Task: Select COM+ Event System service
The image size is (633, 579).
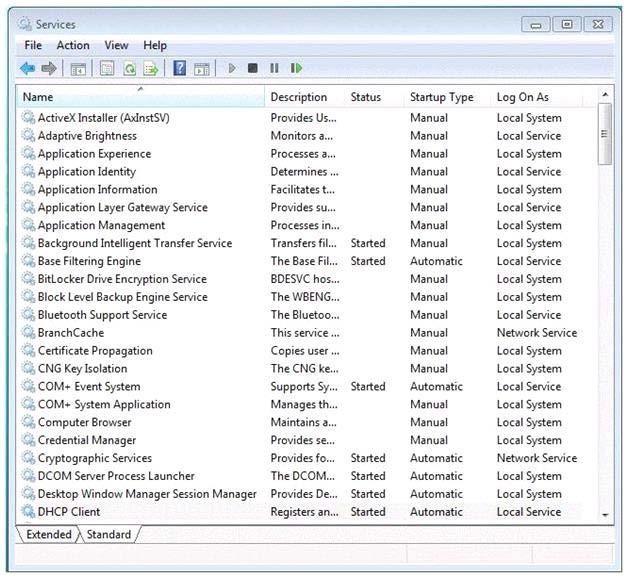Action: tap(89, 386)
